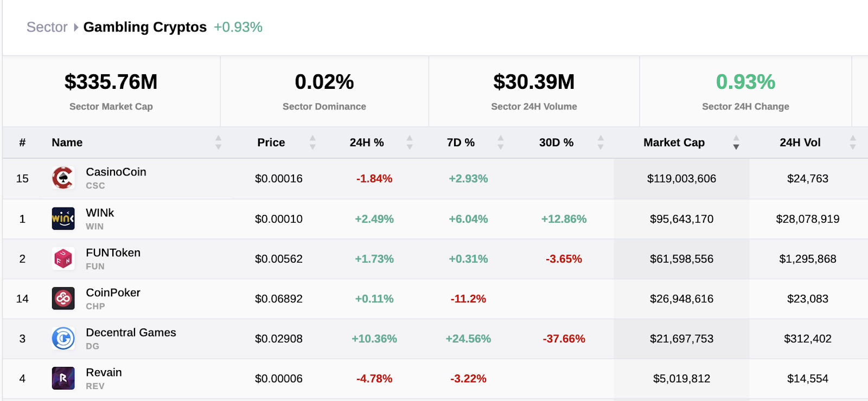The width and height of the screenshot is (868, 401).
Task: Click the # rank column header
Action: (22, 143)
